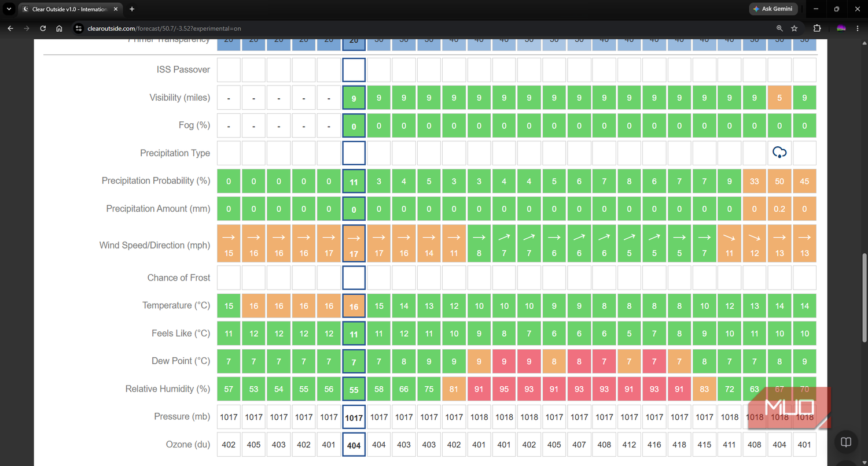Expand the tab search dropdown

click(9, 9)
